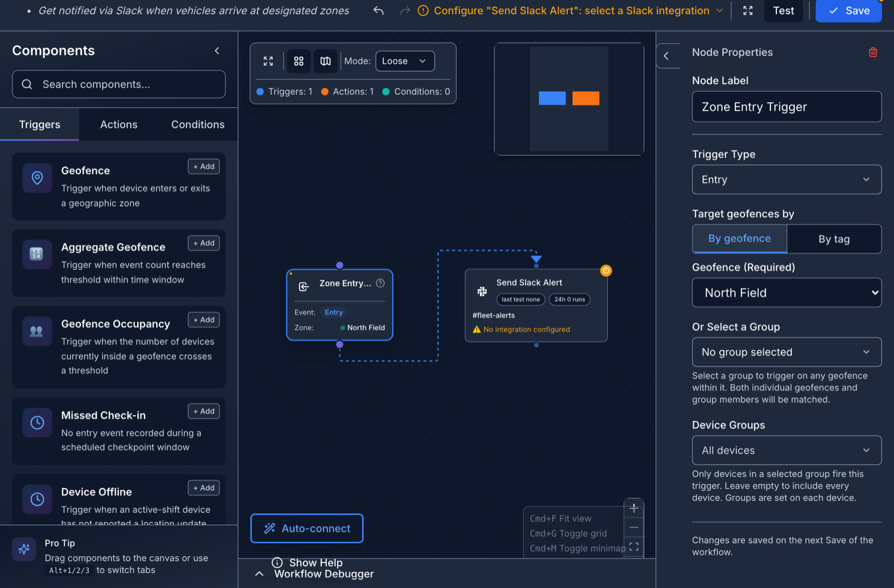Toggle the grid icon in canvas toolbar
The height and width of the screenshot is (588, 894).
tap(299, 61)
